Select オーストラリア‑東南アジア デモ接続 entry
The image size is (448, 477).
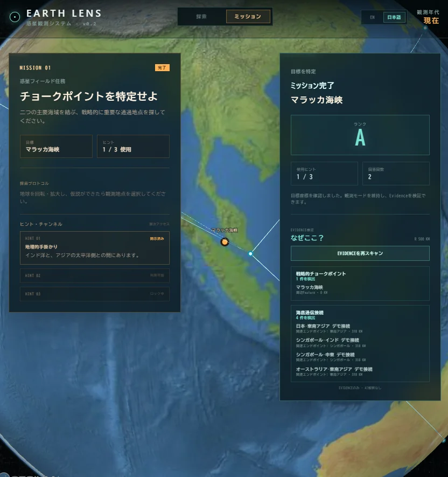[x=334, y=371]
